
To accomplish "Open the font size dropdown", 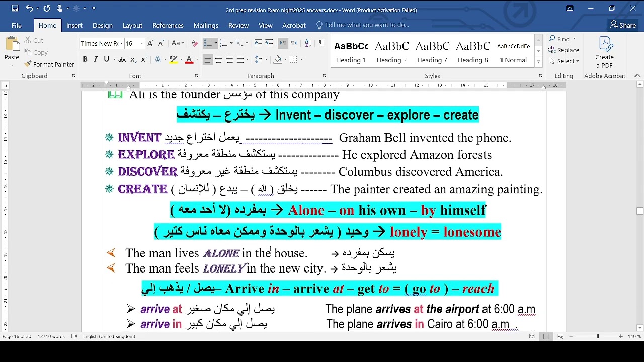I will (142, 44).
